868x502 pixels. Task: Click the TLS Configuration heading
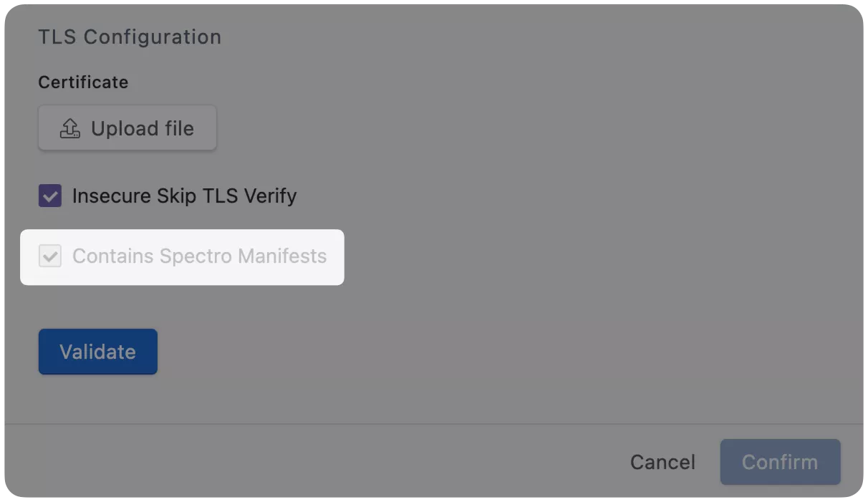130,37
